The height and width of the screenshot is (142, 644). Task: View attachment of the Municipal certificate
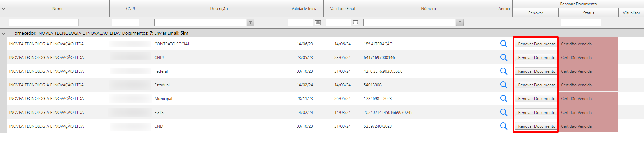click(504, 99)
